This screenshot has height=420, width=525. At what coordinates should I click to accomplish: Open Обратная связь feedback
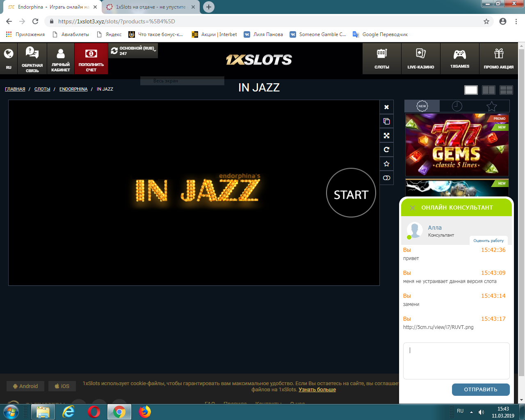(32, 59)
